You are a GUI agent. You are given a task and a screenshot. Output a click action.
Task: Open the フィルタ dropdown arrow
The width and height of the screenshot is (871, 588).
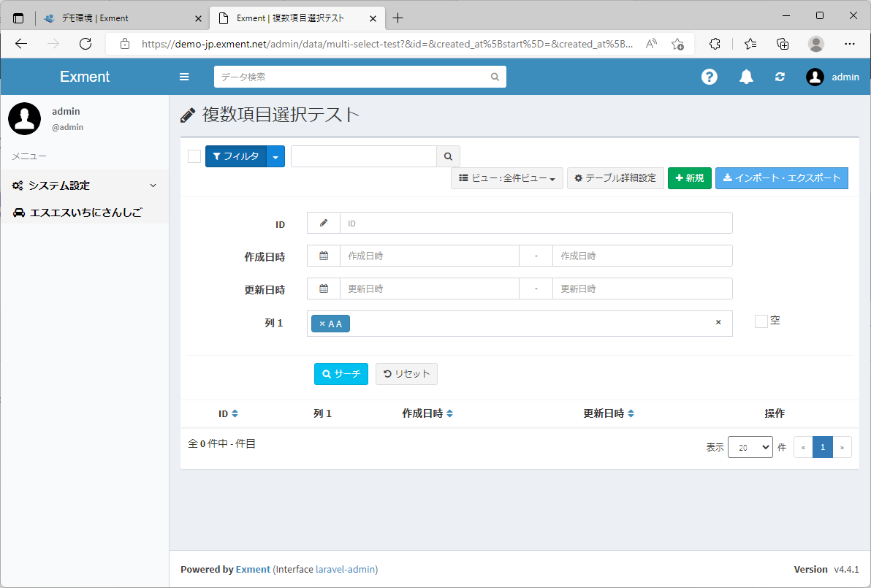(x=275, y=156)
